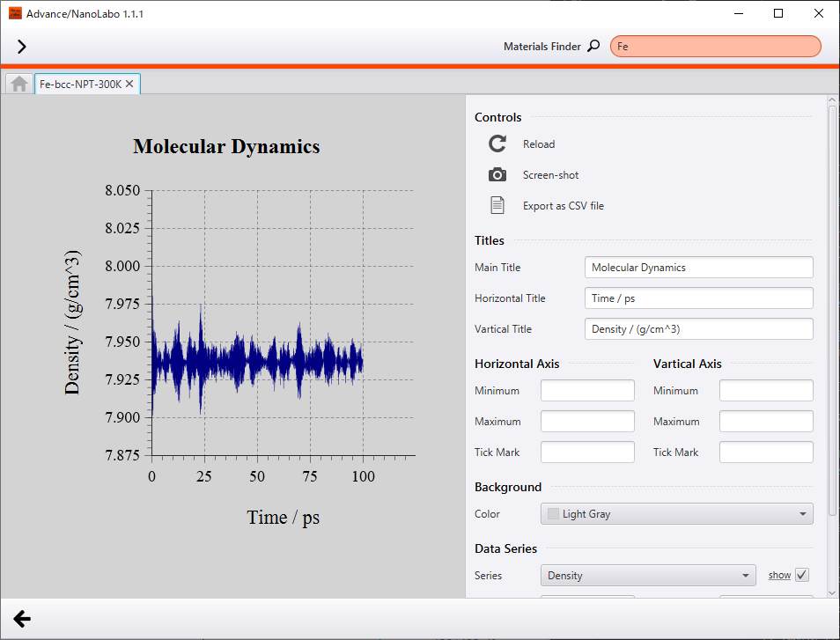The height and width of the screenshot is (640, 840).
Task: Click the Screen-shot camera icon
Action: click(x=497, y=174)
